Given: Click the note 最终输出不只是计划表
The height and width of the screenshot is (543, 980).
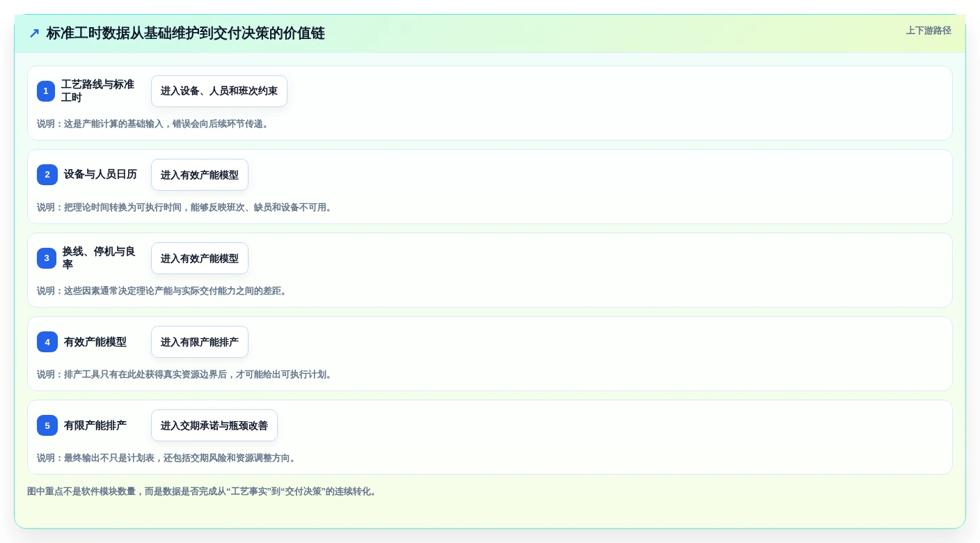Looking at the screenshot, I should [167, 458].
